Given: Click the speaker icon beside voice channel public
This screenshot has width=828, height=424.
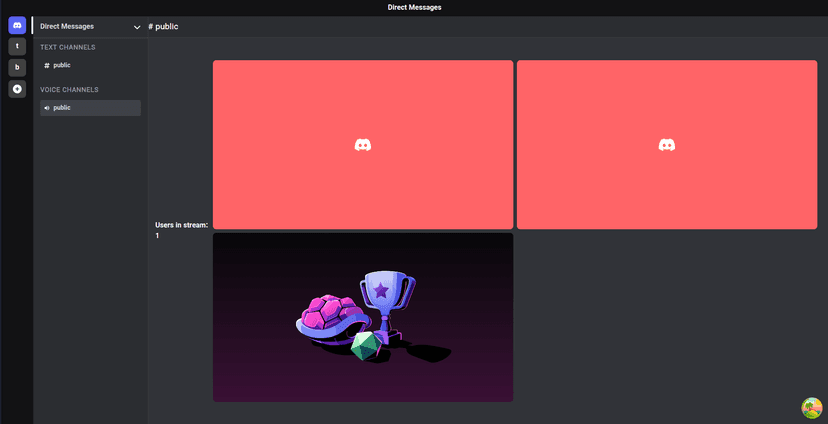Looking at the screenshot, I should click(x=47, y=108).
